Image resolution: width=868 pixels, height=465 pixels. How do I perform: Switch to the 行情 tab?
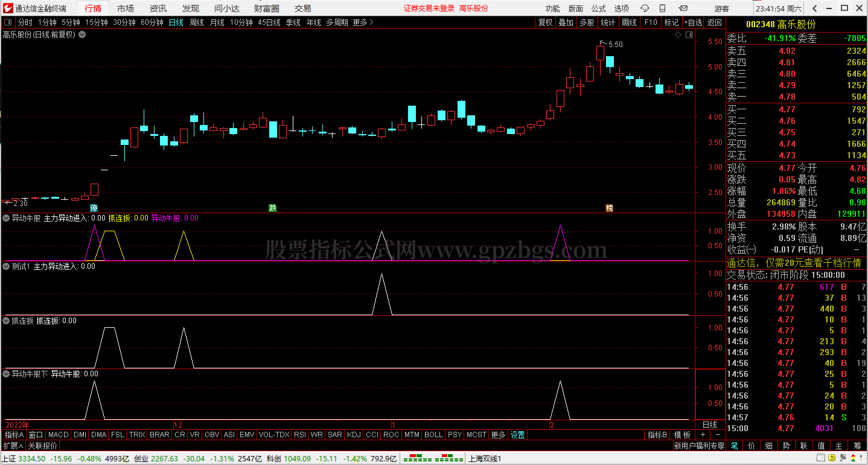93,8
